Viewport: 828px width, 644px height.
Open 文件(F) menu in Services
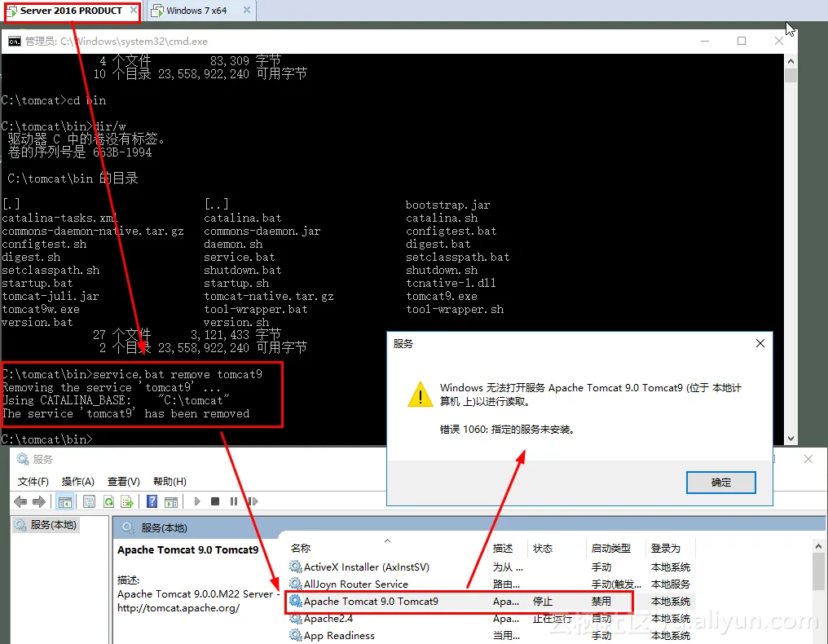point(33,481)
